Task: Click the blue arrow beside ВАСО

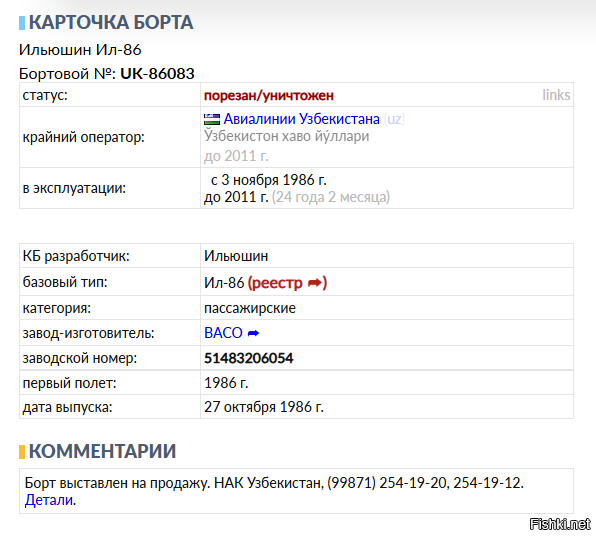Action: click(x=253, y=333)
